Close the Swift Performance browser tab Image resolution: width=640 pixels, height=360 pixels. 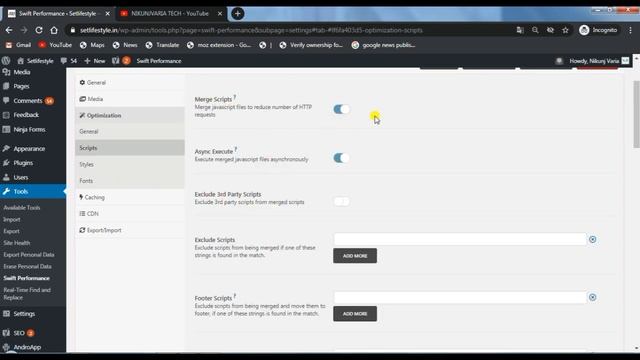coord(108,13)
